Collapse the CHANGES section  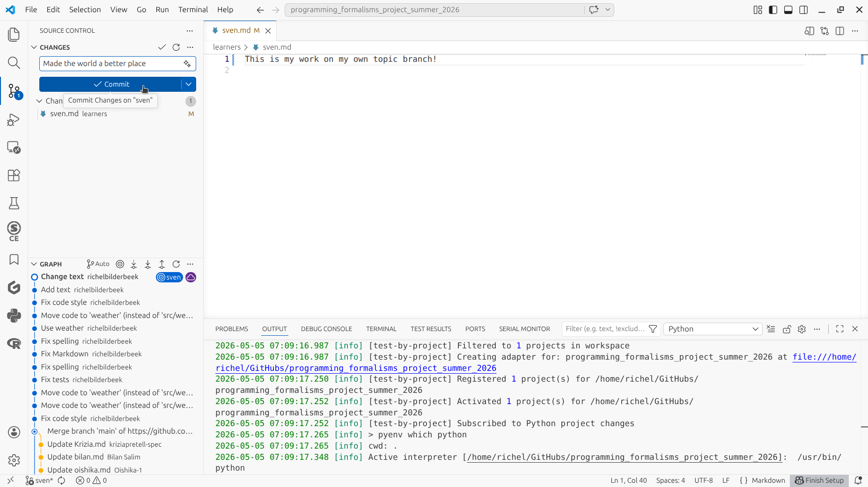(x=34, y=47)
